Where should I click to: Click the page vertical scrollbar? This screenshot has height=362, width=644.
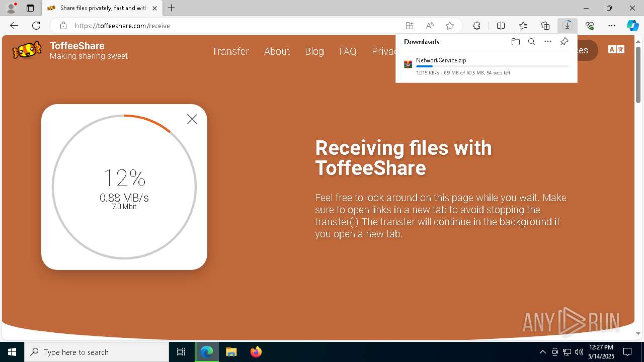coord(638,74)
